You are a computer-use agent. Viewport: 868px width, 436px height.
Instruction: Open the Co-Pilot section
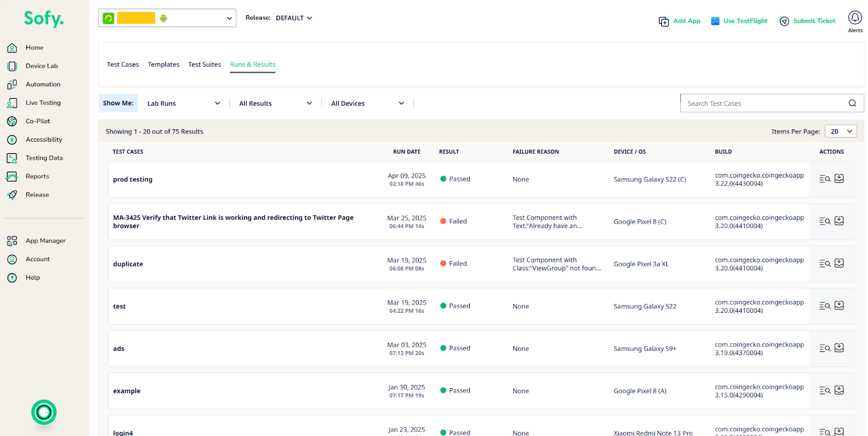(37, 122)
